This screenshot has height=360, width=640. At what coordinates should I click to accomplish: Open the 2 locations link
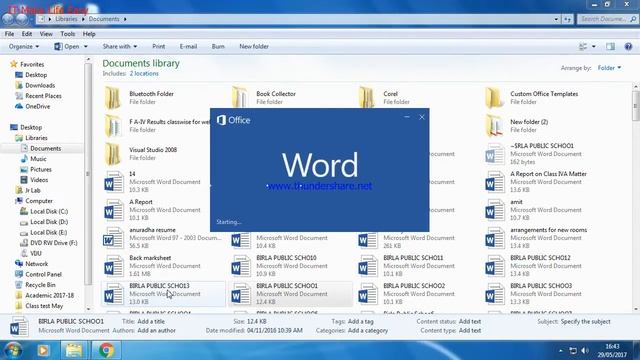pos(144,73)
